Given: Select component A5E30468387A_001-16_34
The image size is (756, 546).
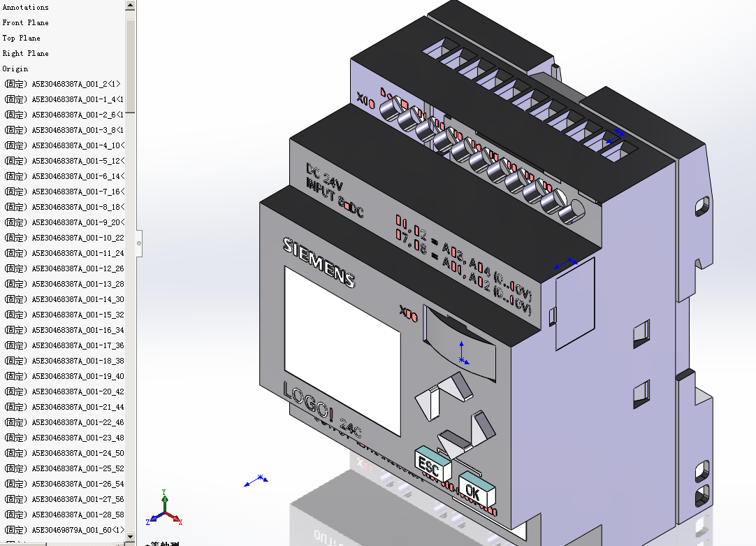Looking at the screenshot, I should (64, 331).
